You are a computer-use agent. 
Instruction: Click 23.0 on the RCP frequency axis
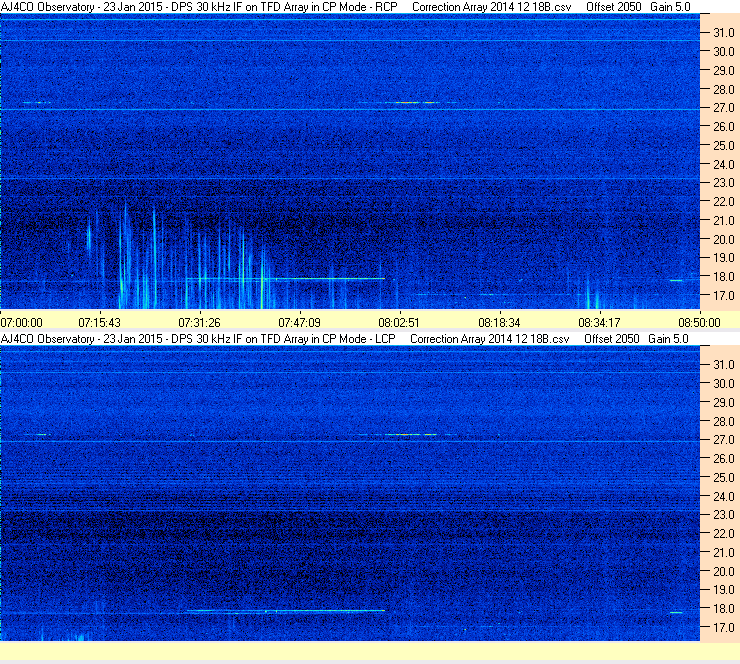(x=723, y=183)
